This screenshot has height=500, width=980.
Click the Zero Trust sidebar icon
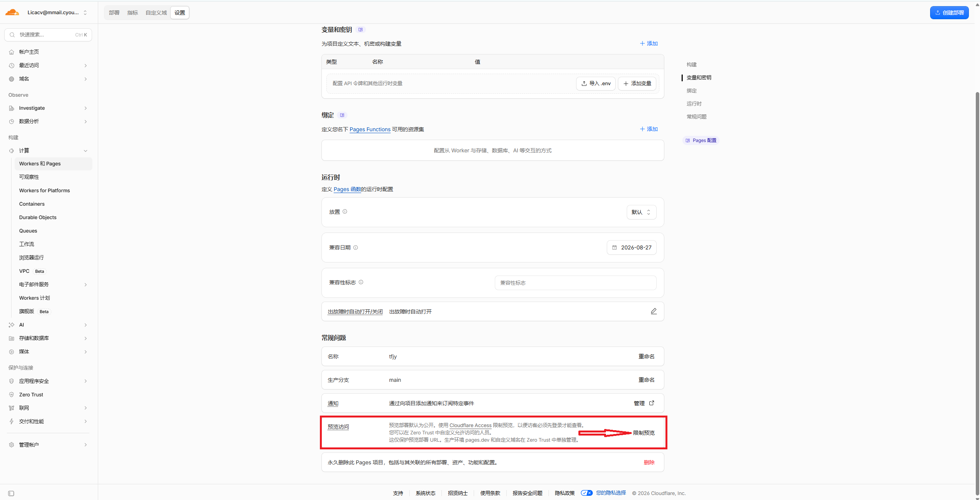(x=12, y=394)
